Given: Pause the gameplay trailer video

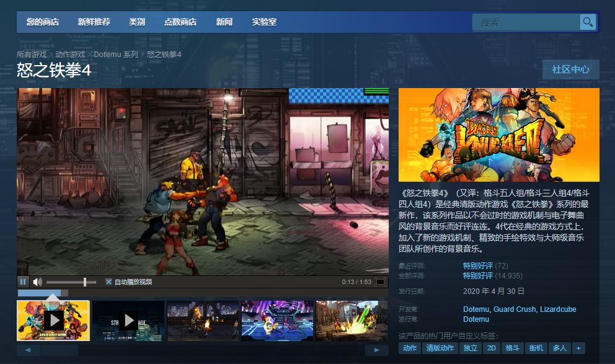Looking at the screenshot, I should (x=23, y=281).
